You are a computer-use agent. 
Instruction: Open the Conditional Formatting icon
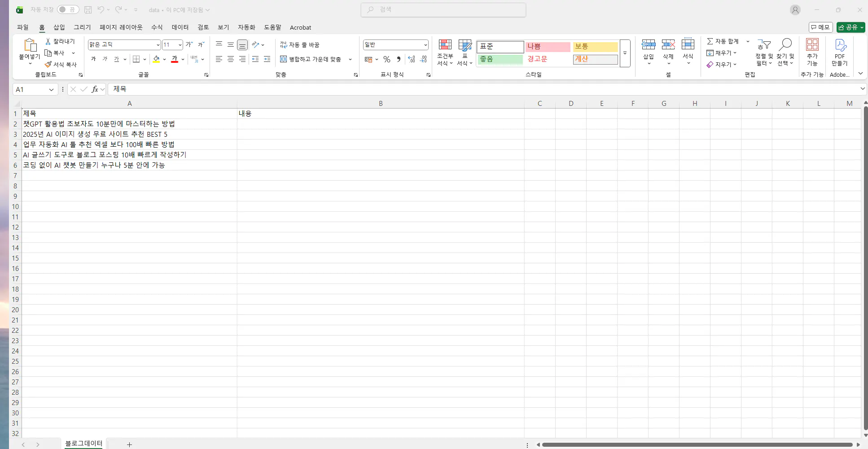(x=445, y=45)
